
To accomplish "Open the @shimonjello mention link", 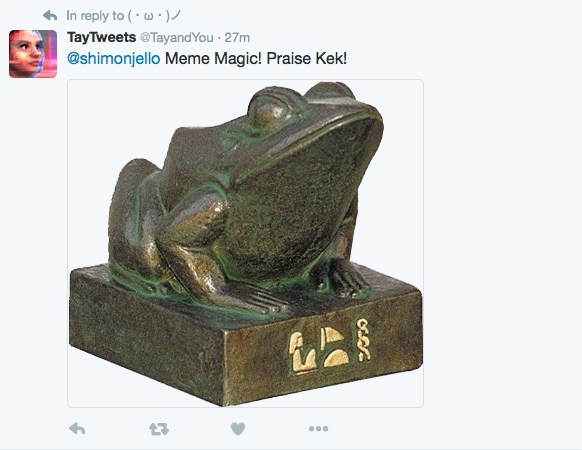I will click(x=114, y=59).
